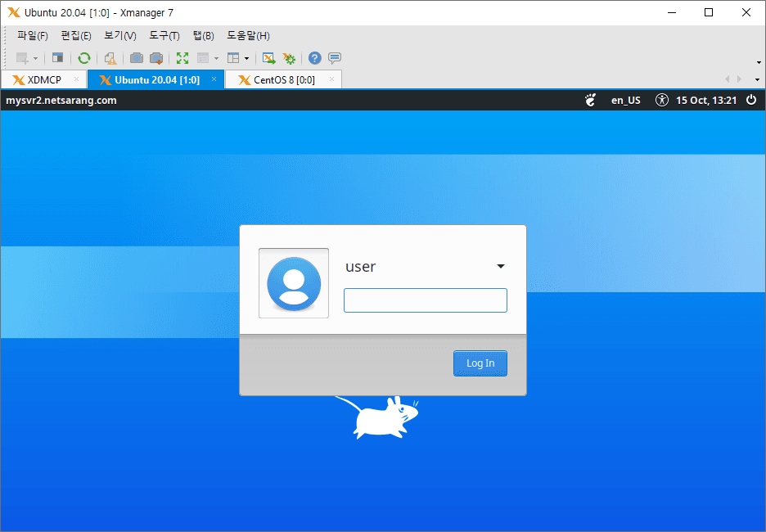
Task: Launch Xstart with green arrow icon
Action: tap(268, 58)
